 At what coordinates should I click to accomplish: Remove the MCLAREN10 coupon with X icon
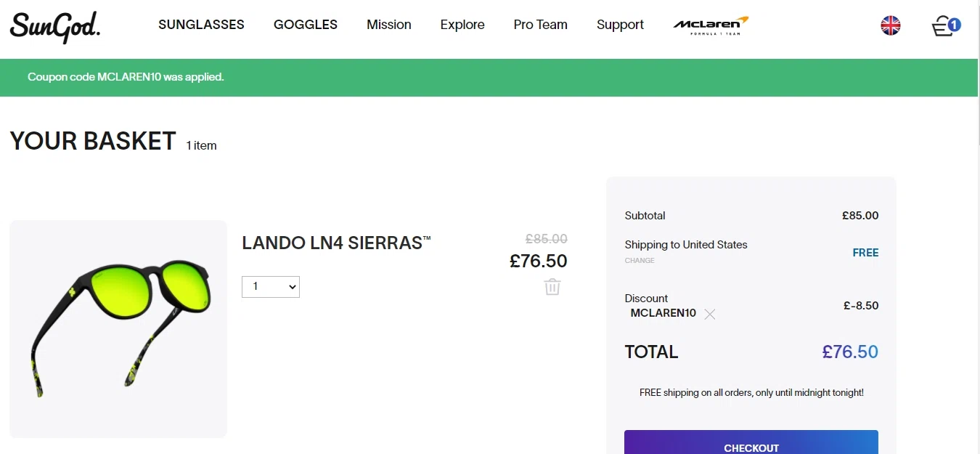click(x=710, y=314)
